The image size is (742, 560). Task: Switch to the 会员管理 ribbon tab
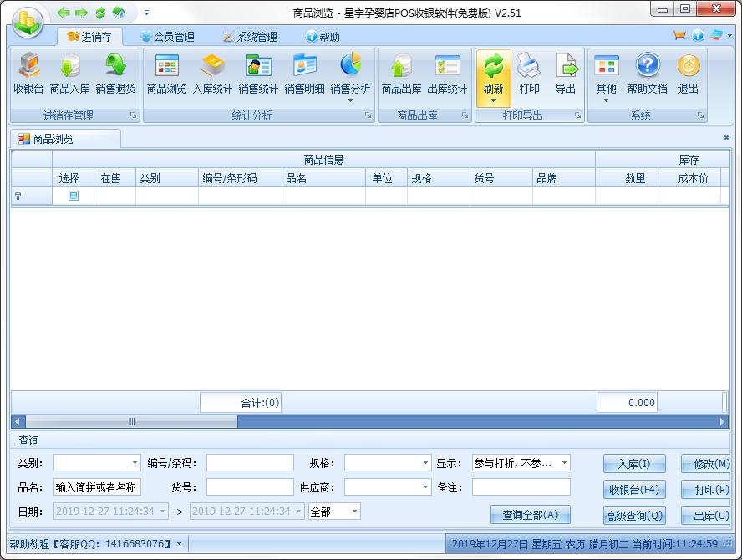pyautogui.click(x=167, y=37)
